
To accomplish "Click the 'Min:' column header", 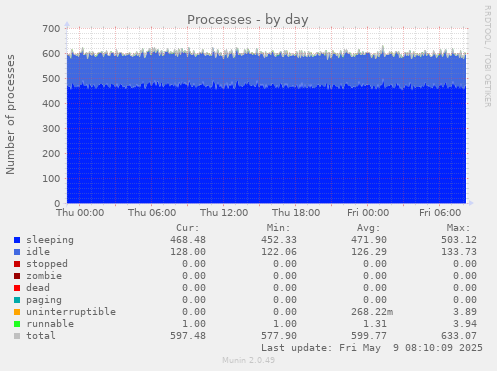I will pyautogui.click(x=278, y=228).
